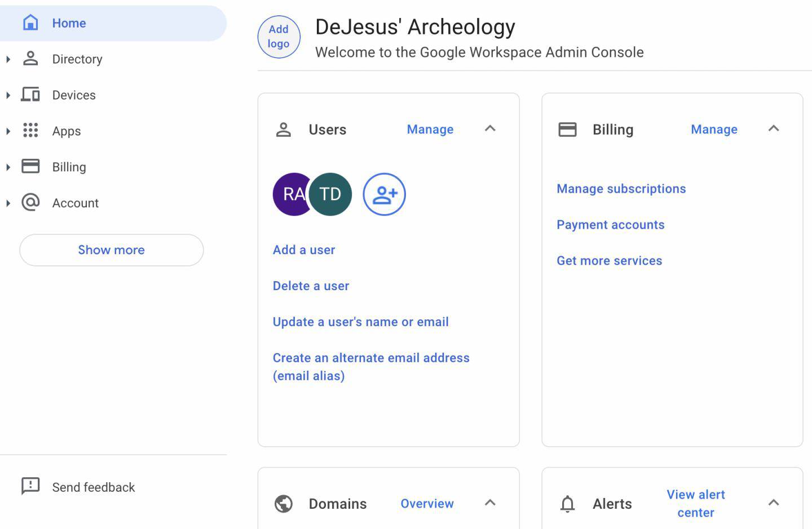Click the Alerts bell icon
Screen dimensions: 812x529
pos(568,504)
